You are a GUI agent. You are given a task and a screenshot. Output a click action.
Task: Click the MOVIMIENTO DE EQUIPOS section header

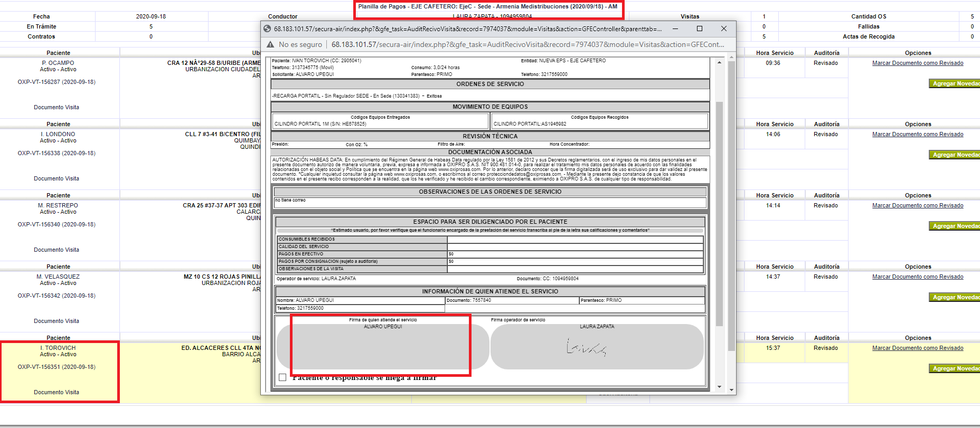tap(490, 107)
